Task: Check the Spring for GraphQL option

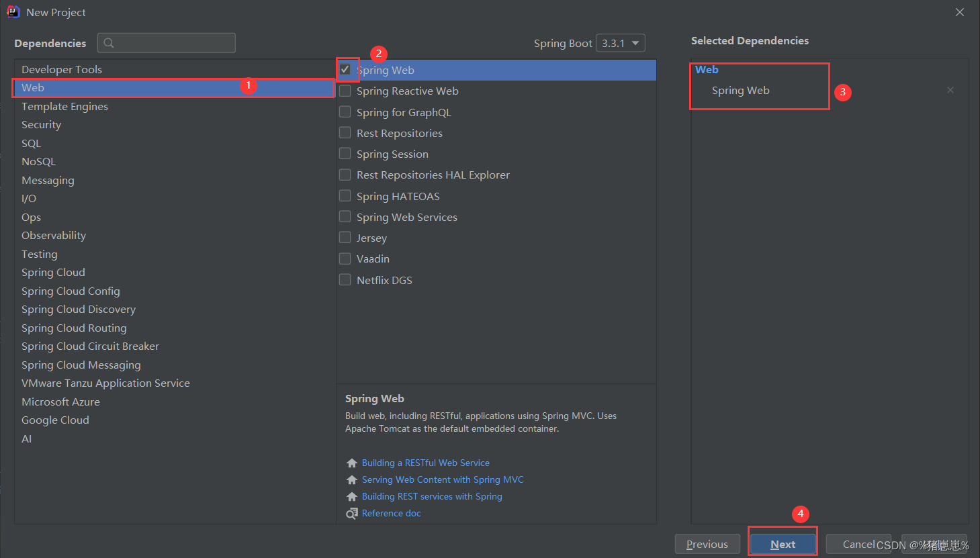Action: [x=345, y=111]
